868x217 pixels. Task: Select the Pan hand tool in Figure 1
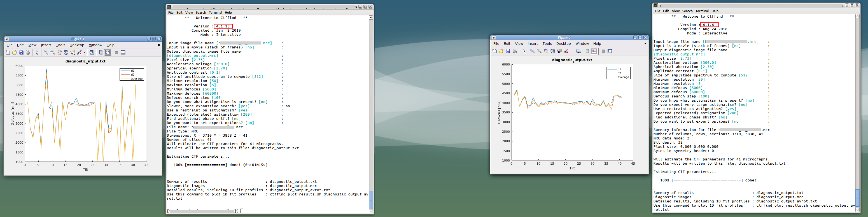(59, 53)
